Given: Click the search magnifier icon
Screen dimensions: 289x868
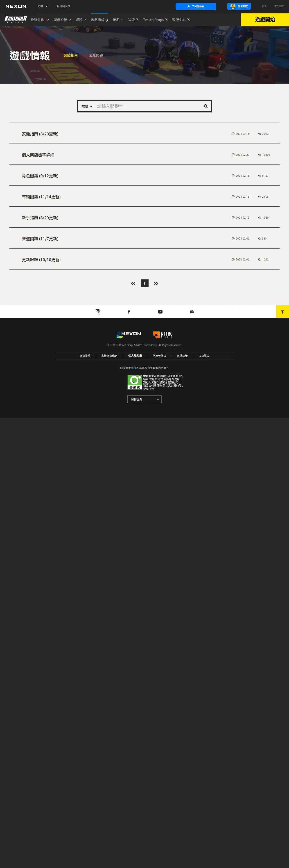Looking at the screenshot, I should pyautogui.click(x=205, y=106).
